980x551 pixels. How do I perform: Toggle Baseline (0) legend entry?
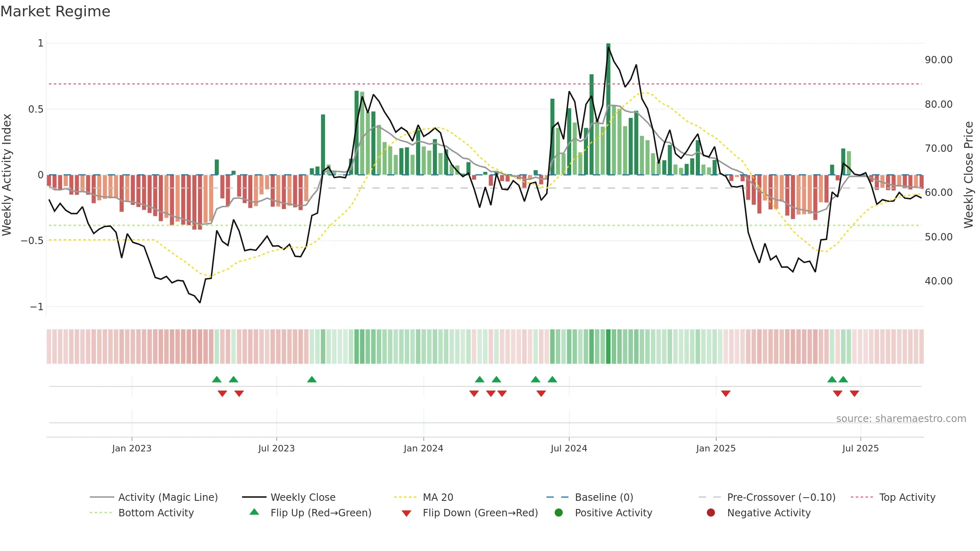tap(590, 497)
